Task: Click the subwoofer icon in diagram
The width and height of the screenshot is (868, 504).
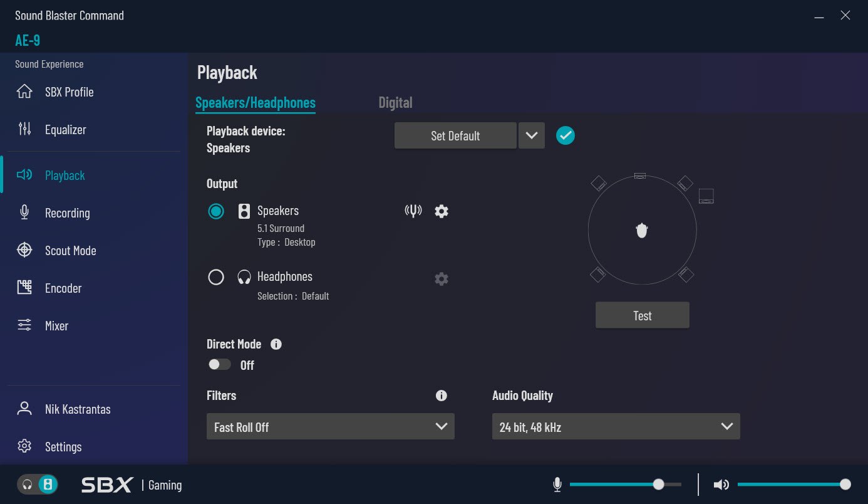Action: tap(706, 196)
